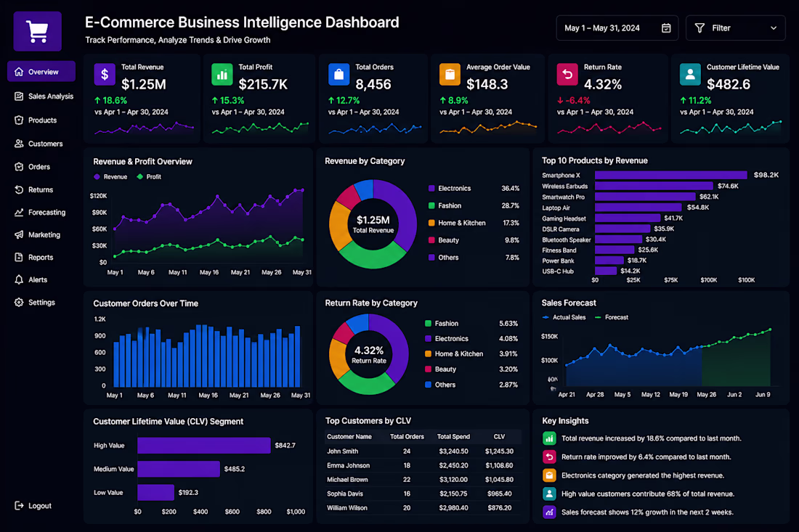Screen dimensions: 799x532
Task: Click the Total Profit bar chart icon
Action: click(222, 74)
